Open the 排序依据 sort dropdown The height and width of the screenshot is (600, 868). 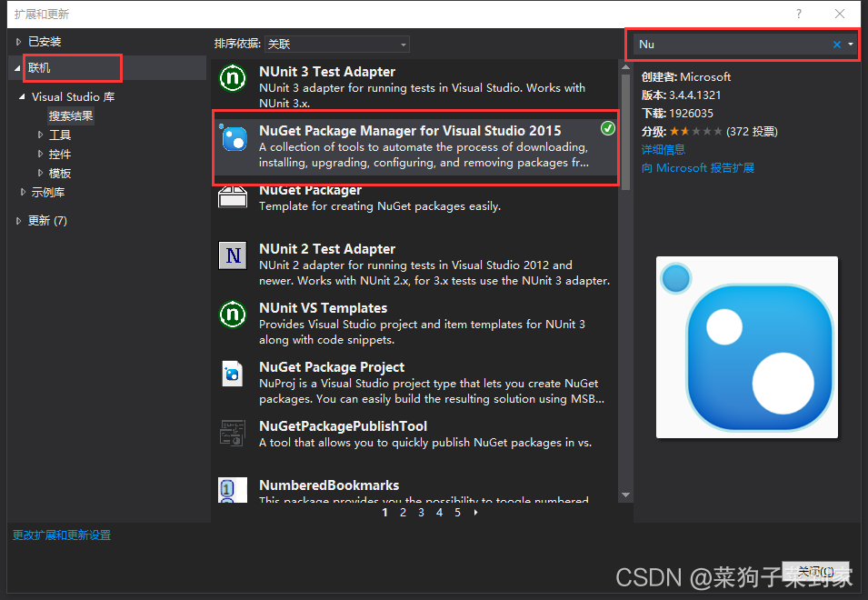click(x=337, y=44)
